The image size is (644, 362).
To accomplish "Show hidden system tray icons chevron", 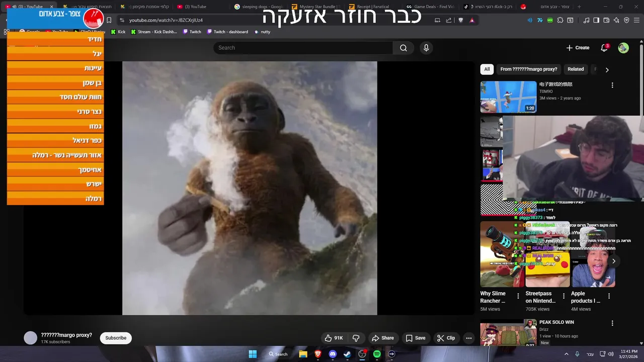I will 566,354.
